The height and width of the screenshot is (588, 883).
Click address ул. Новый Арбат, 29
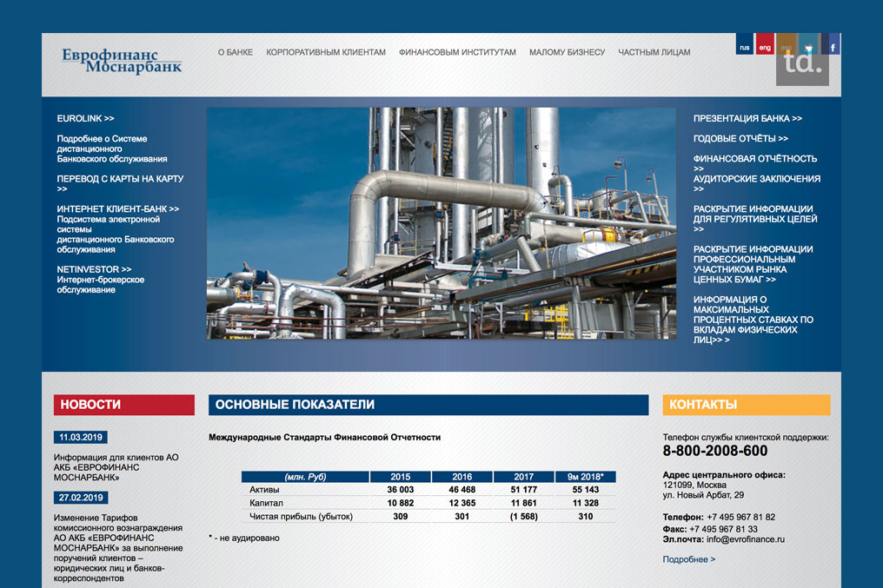(703, 495)
